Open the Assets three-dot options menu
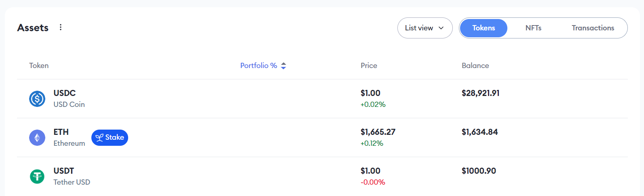Viewport: 644px width, 196px height. coord(61,28)
